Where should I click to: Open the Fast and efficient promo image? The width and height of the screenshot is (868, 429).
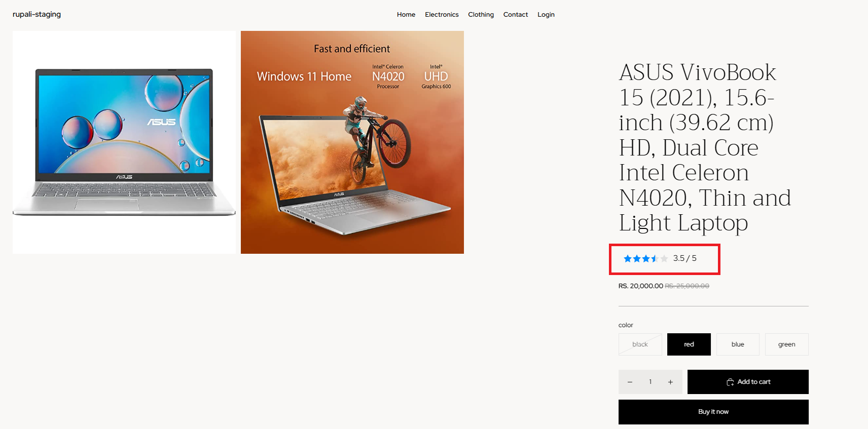(352, 142)
